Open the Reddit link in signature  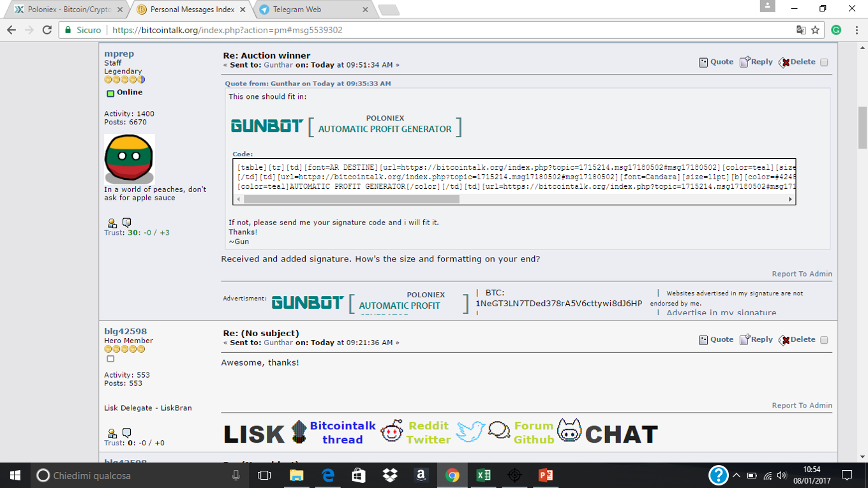[428, 425]
